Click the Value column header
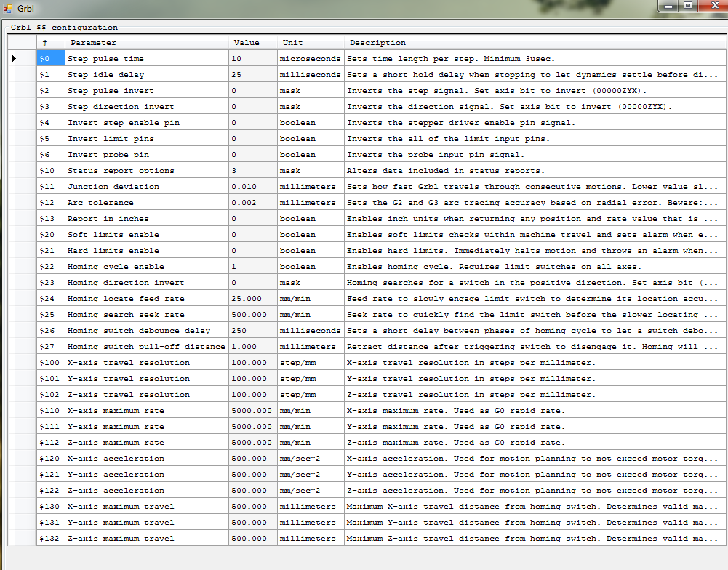The image size is (728, 570). (x=252, y=43)
